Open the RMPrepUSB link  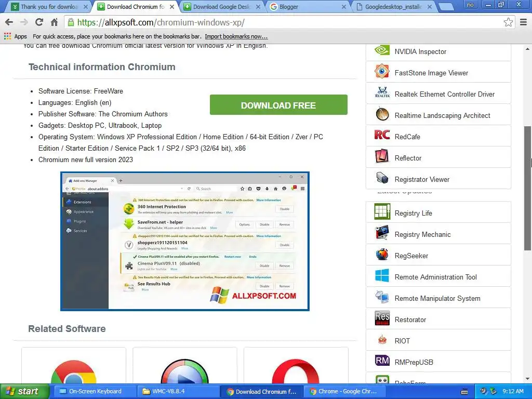coord(414,362)
